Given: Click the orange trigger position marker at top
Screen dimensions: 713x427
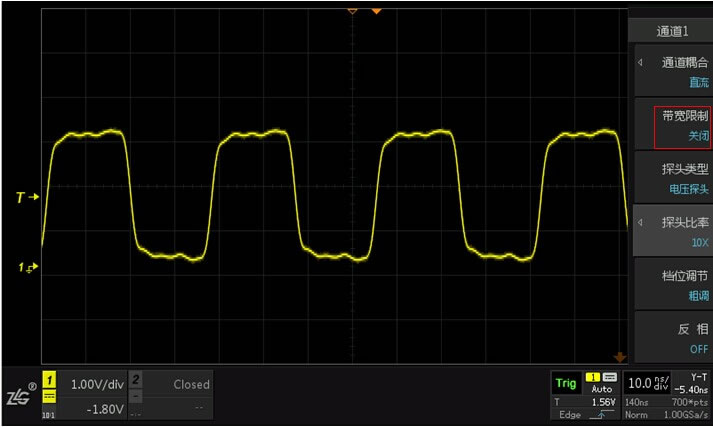Looking at the screenshot, I should [x=376, y=10].
